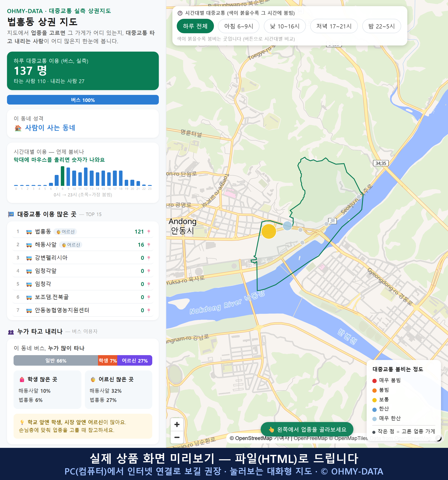Image resolution: width=448 pixels, height=480 pixels.
Task: Select the 해동사앞 stop name in list
Action: coord(46,244)
